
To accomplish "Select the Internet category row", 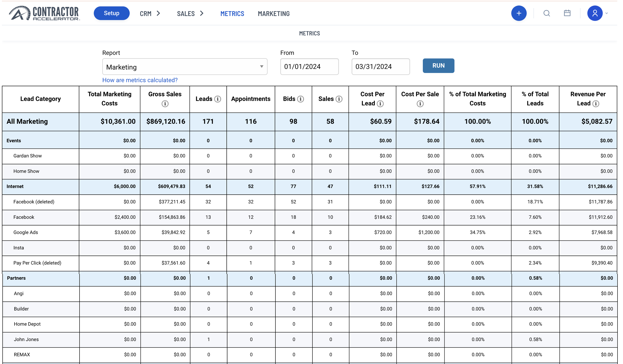I will (x=310, y=186).
